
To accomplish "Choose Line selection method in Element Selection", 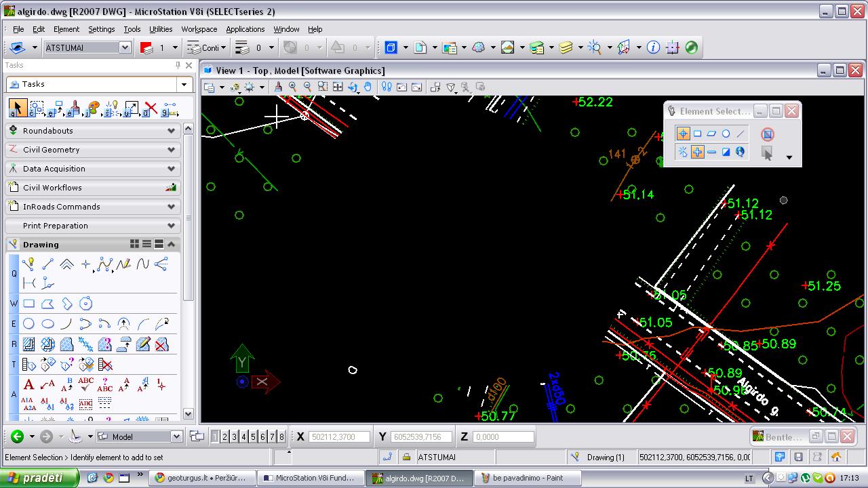I will coord(740,134).
